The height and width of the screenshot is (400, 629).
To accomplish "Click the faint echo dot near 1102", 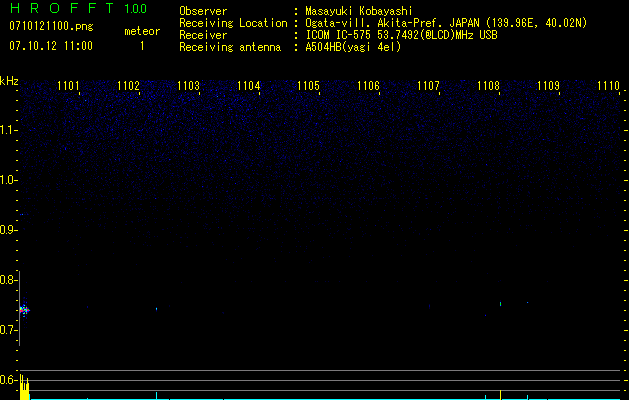I will pyautogui.click(x=156, y=309).
